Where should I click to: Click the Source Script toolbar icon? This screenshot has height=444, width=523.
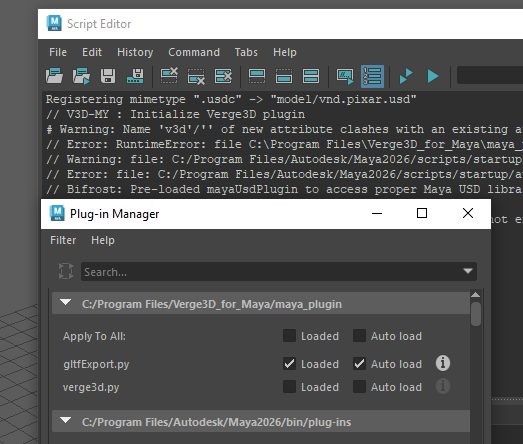81,76
